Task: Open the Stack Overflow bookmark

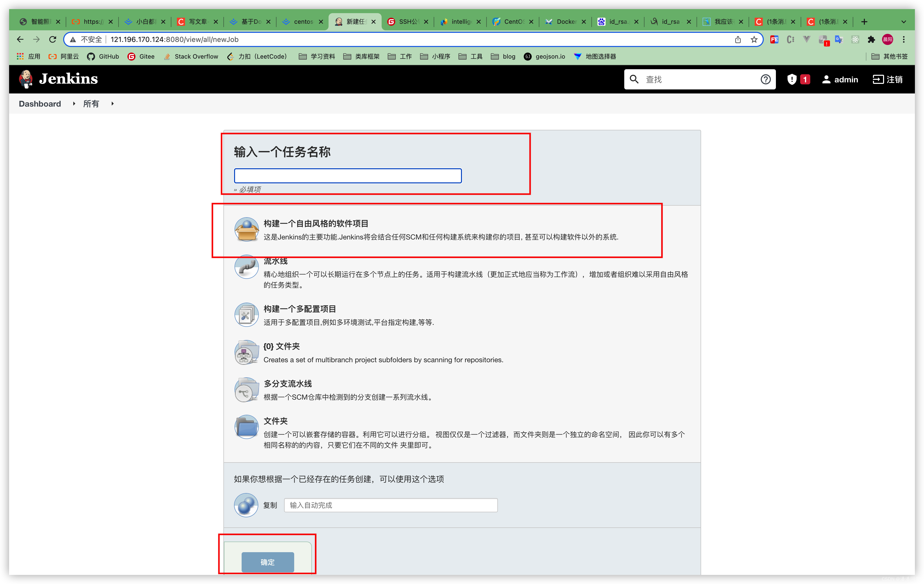Action: coord(191,56)
